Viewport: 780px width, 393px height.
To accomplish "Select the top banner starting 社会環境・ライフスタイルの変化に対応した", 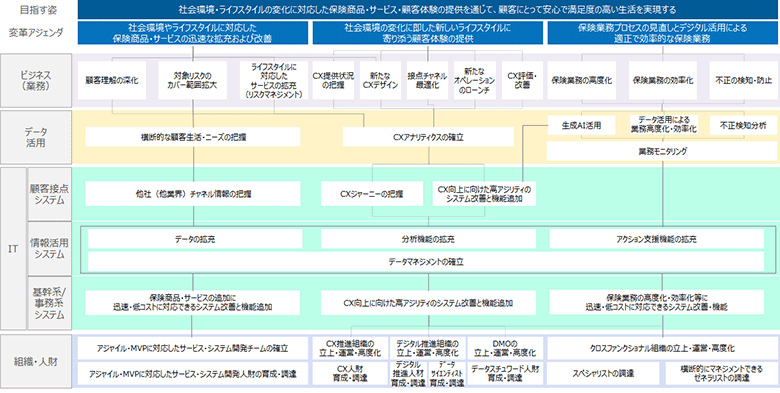I will coord(427,9).
